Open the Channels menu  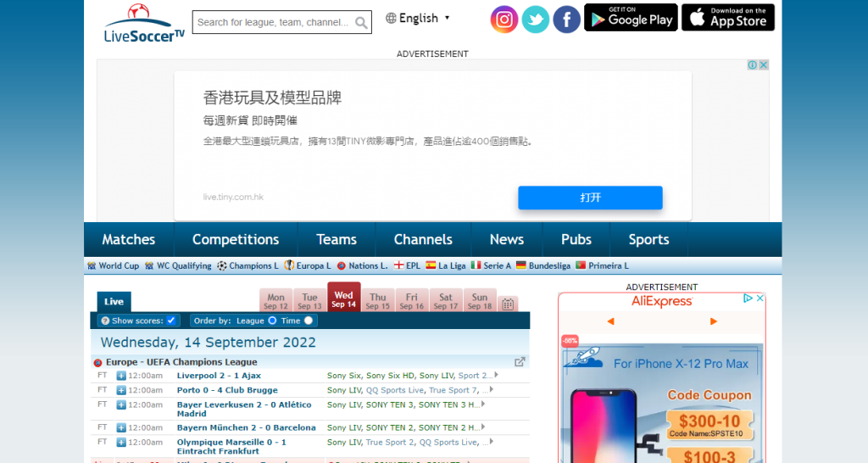(423, 239)
